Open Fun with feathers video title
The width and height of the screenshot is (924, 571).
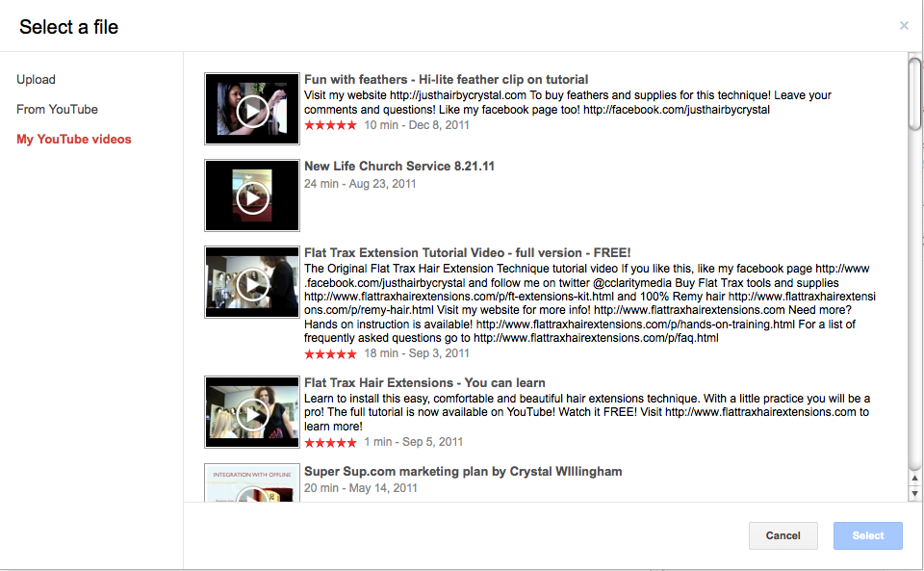click(446, 80)
